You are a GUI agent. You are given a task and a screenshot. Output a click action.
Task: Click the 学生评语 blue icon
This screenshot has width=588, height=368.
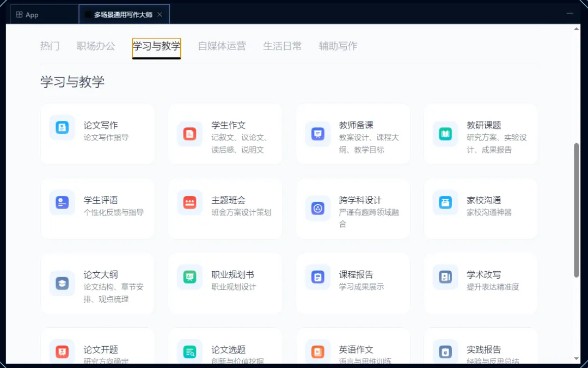[x=62, y=203]
